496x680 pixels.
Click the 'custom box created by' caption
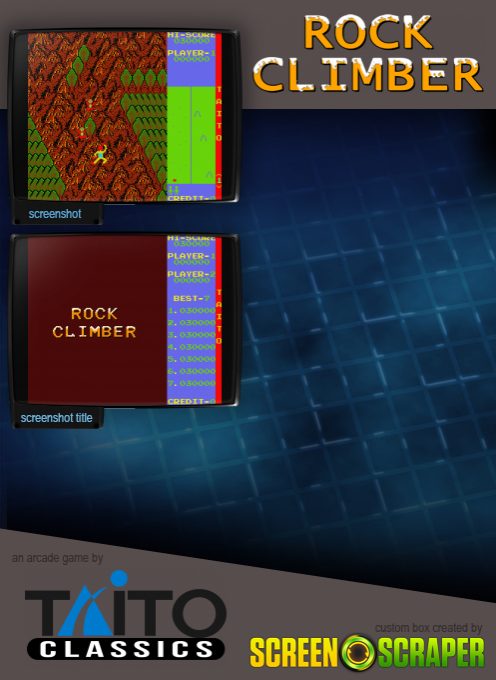point(428,628)
